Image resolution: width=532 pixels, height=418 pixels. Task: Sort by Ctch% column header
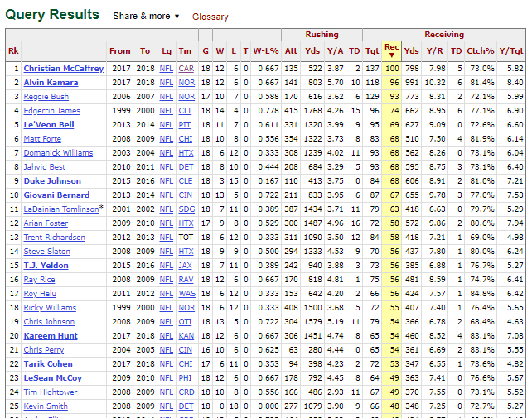pos(480,50)
